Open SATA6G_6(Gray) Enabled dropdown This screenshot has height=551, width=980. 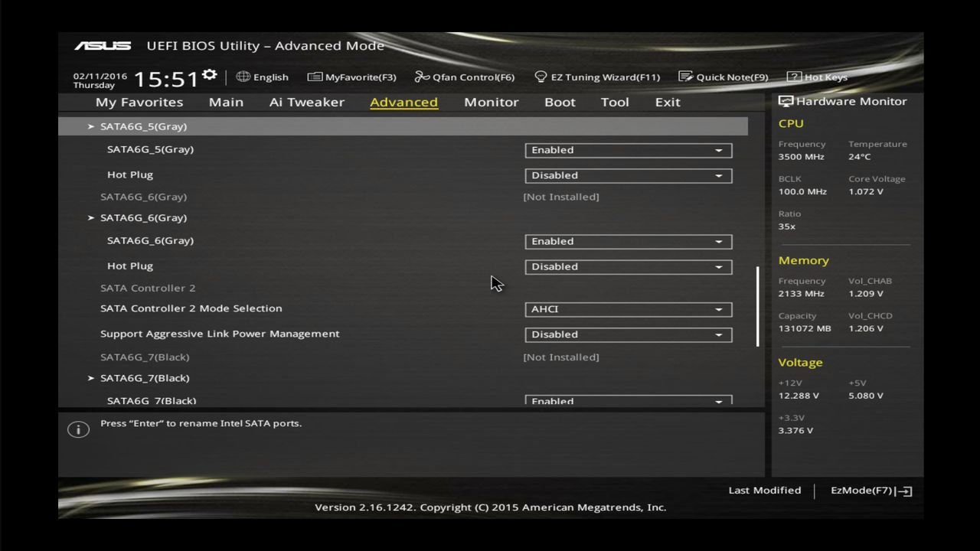click(629, 241)
